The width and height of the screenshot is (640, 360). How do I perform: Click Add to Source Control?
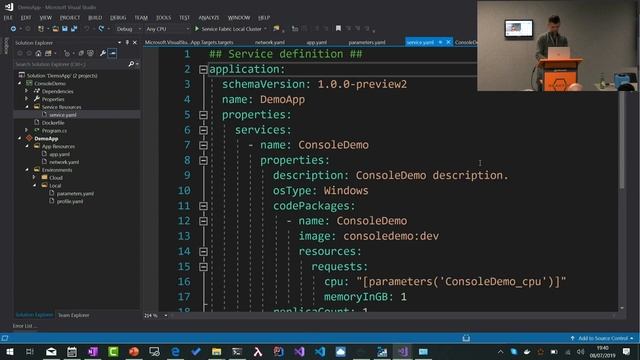(x=602, y=338)
